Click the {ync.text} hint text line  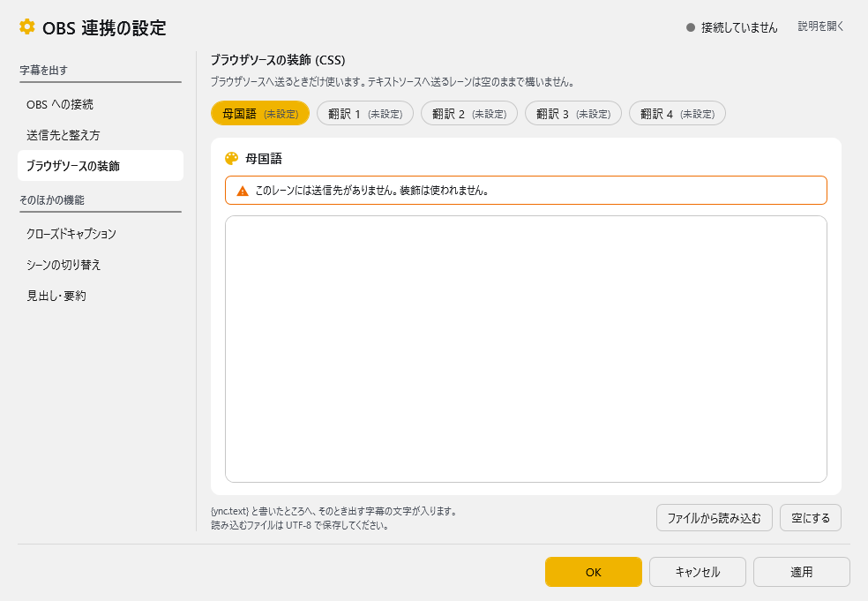333,511
